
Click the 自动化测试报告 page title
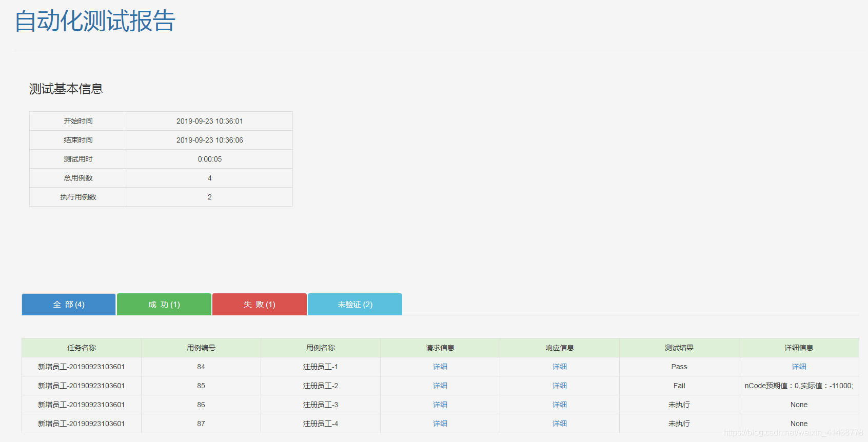pyautogui.click(x=95, y=21)
